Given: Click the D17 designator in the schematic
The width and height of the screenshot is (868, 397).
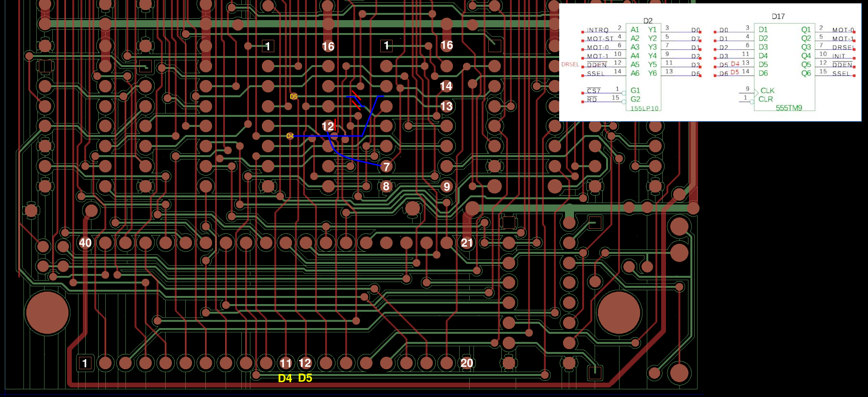Looking at the screenshot, I should (x=778, y=16).
